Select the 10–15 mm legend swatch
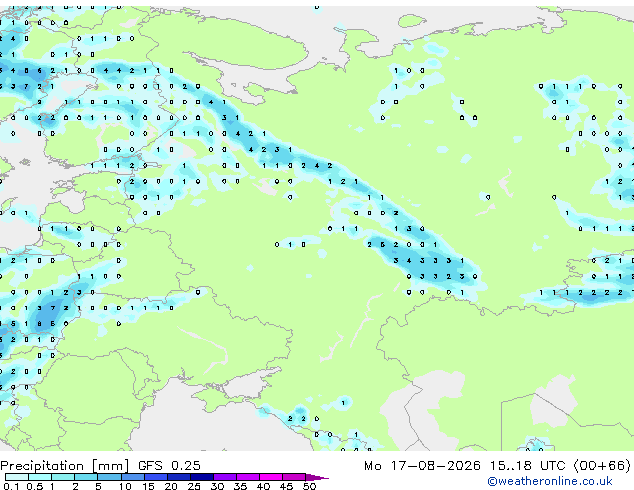634x490 pixels. click(132, 477)
